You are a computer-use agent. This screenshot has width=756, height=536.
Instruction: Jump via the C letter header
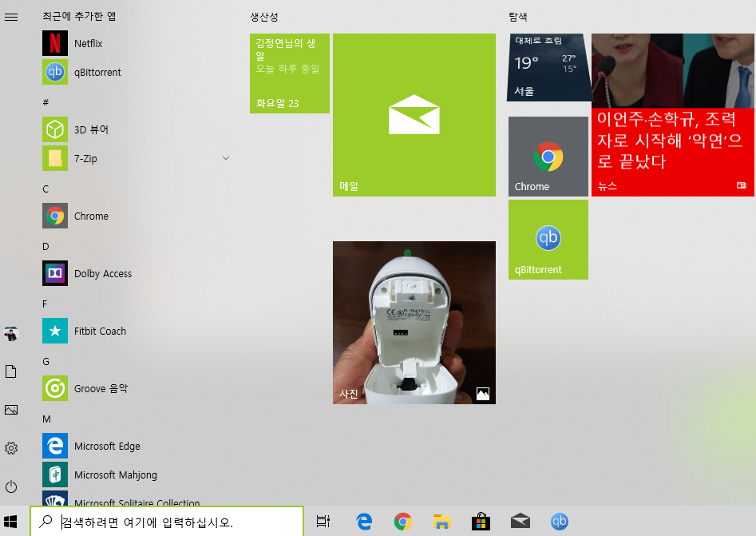(46, 189)
